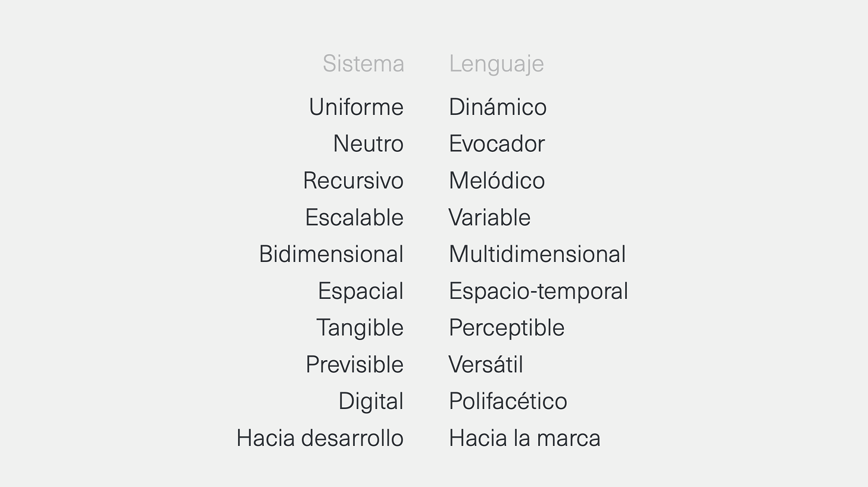Click on the word 'Espacial'
Viewport: 868px width, 487px height.
point(360,291)
